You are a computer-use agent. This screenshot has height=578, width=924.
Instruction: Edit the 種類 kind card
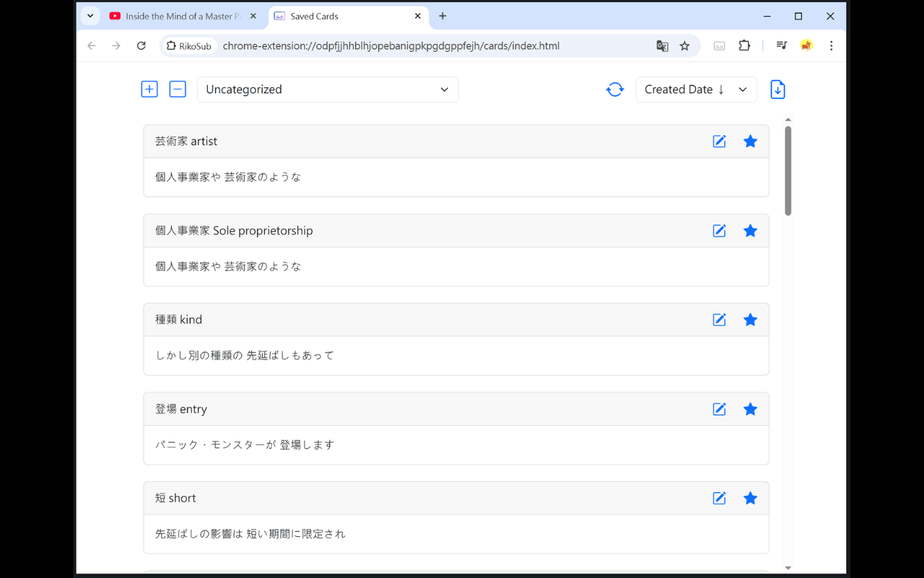click(x=720, y=319)
